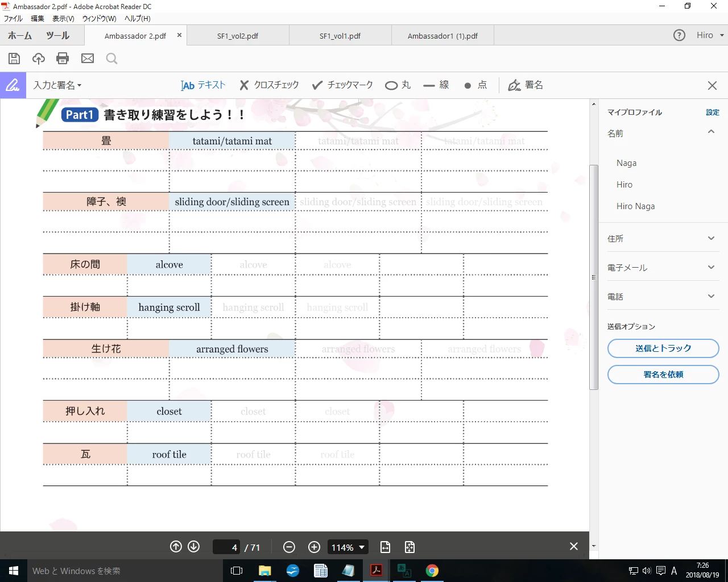Click the page number field showing 4

[x=226, y=547]
